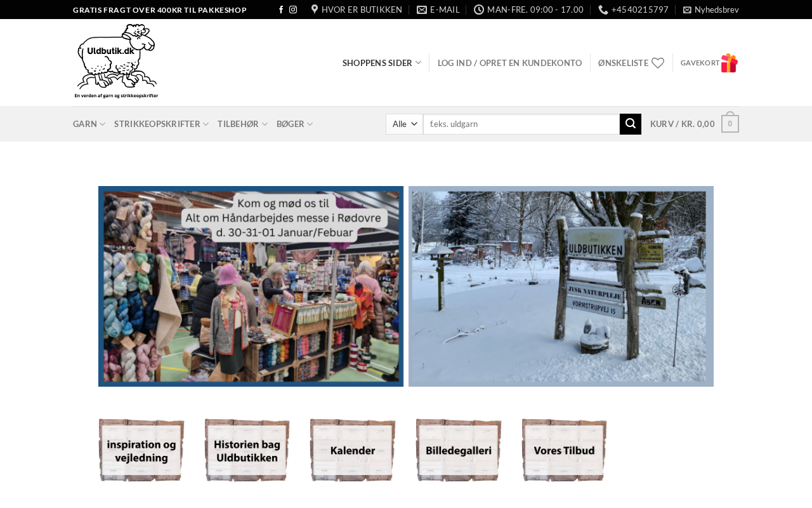Click the gift card present icon
812x508 pixels.
click(x=730, y=63)
